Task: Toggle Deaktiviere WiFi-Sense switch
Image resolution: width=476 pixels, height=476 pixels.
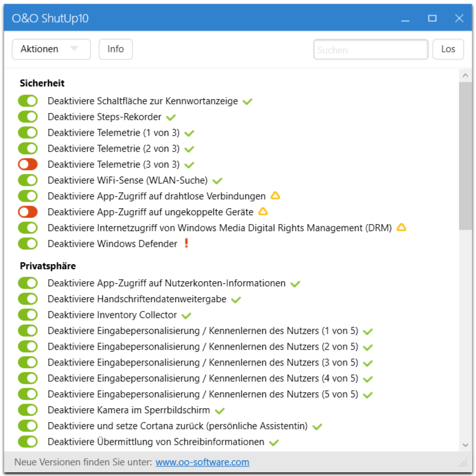Action: point(28,180)
